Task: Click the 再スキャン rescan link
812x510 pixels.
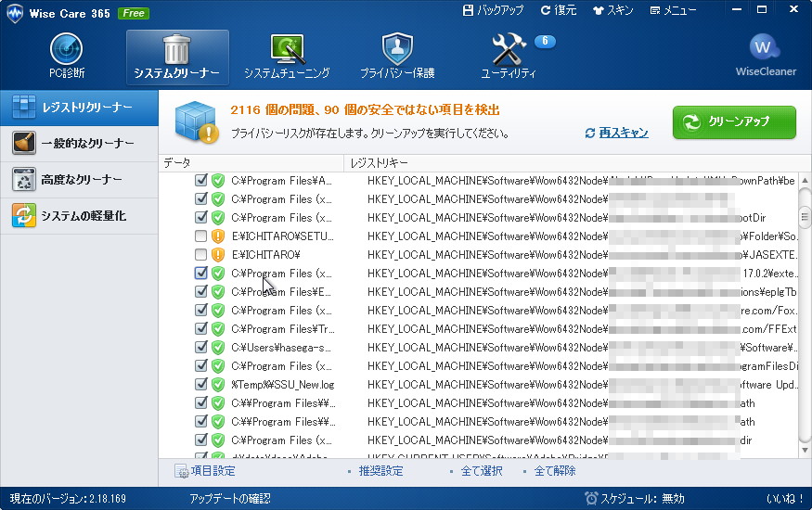Action: pyautogui.click(x=624, y=133)
